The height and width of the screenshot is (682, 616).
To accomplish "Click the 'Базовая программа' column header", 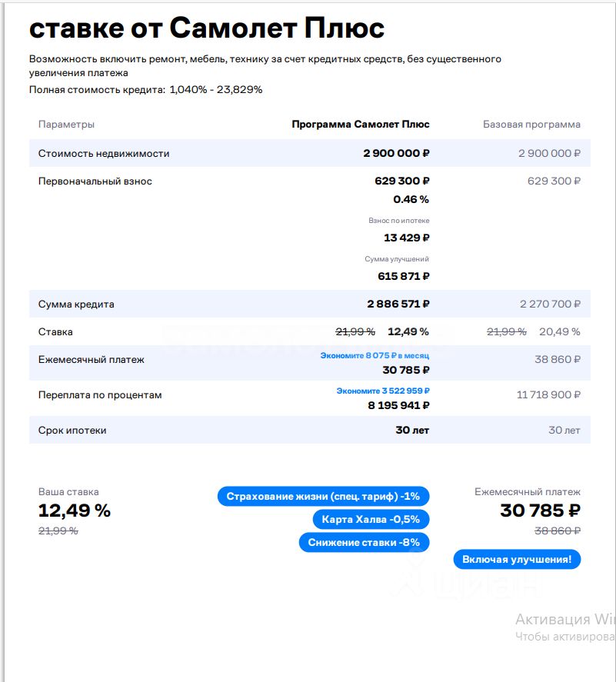I will point(531,125).
